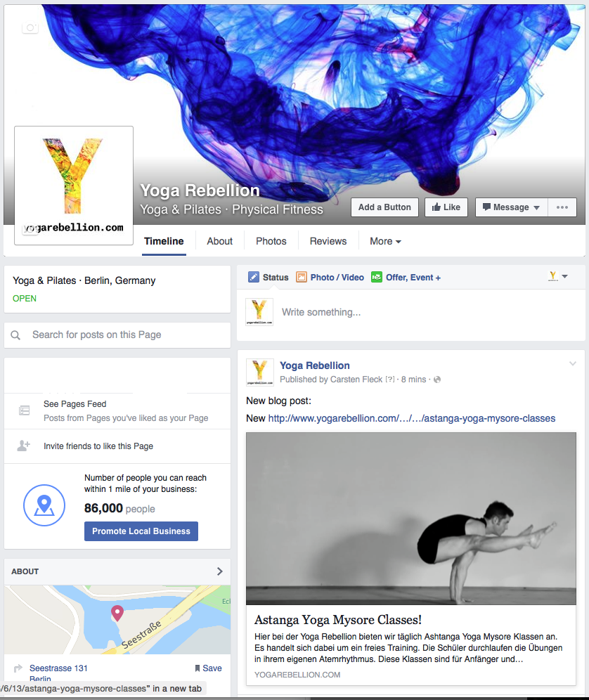The width and height of the screenshot is (589, 700).
Task: Select the Photo / Video icon
Action: click(x=302, y=277)
